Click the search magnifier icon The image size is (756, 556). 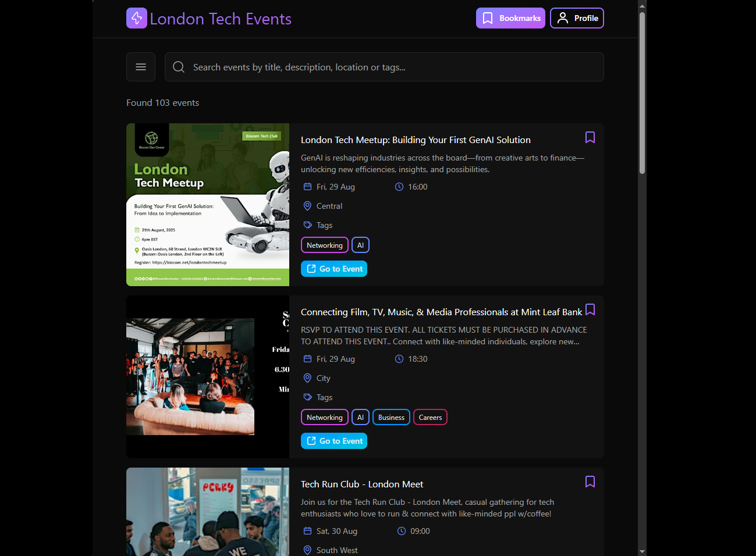pyautogui.click(x=179, y=67)
